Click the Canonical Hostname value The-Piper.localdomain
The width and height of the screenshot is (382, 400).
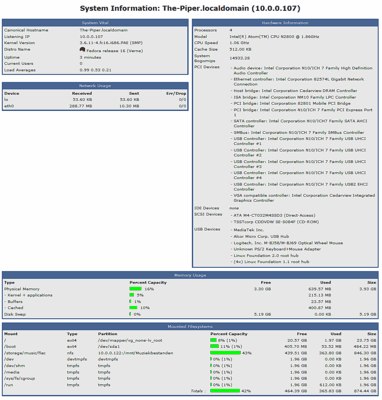coord(104,30)
